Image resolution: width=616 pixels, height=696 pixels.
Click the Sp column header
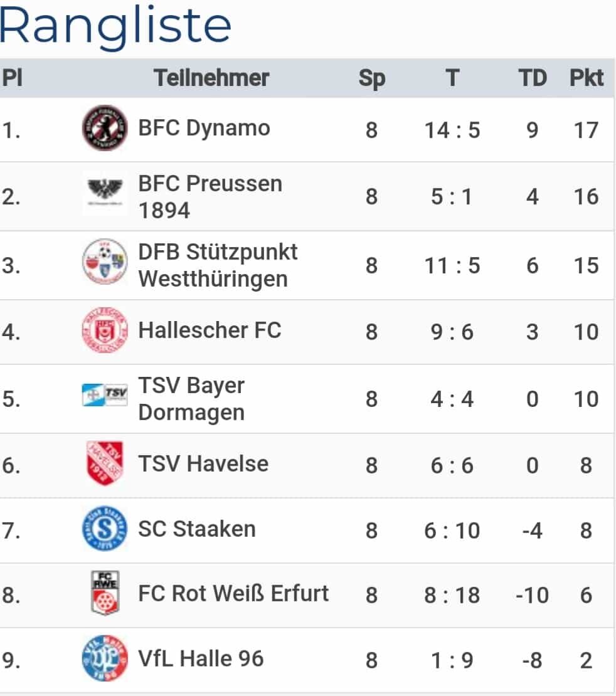coord(372,79)
